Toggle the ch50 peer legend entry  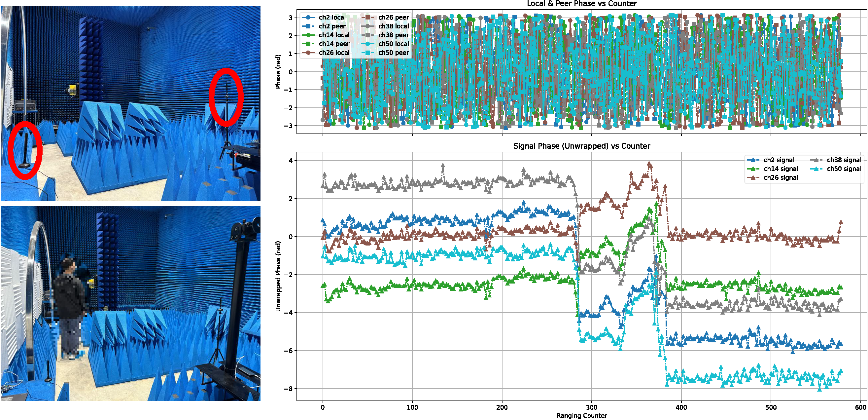(x=394, y=53)
